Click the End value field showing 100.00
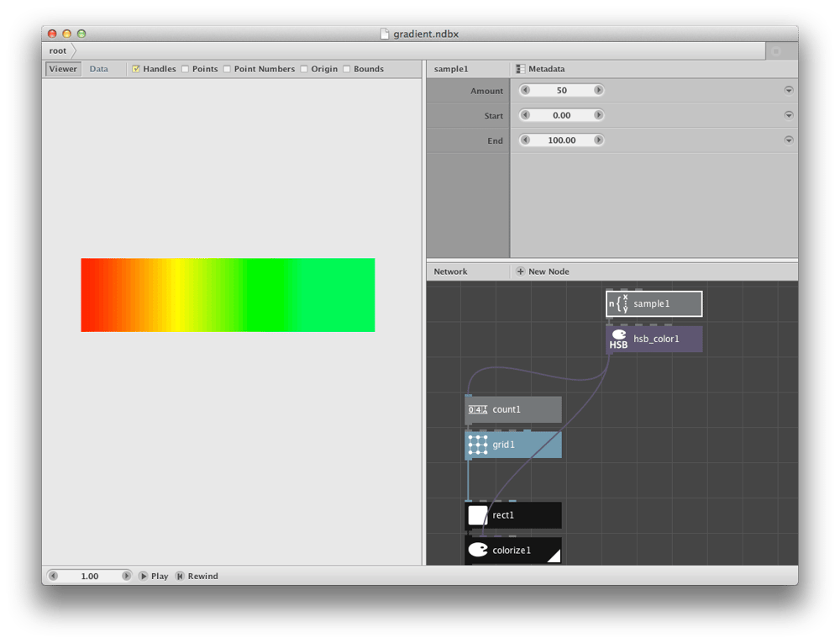Image resolution: width=840 pixels, height=643 pixels. pyautogui.click(x=561, y=140)
